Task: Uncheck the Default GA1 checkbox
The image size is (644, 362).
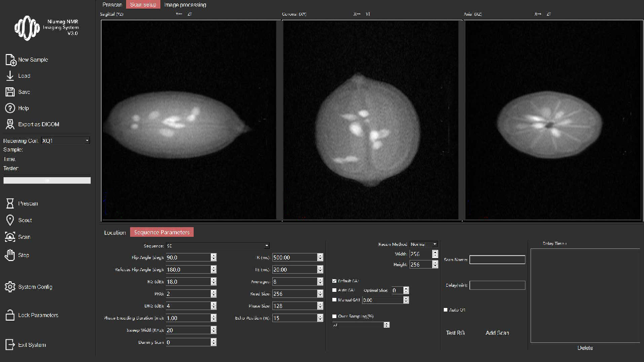Action: pos(334,281)
